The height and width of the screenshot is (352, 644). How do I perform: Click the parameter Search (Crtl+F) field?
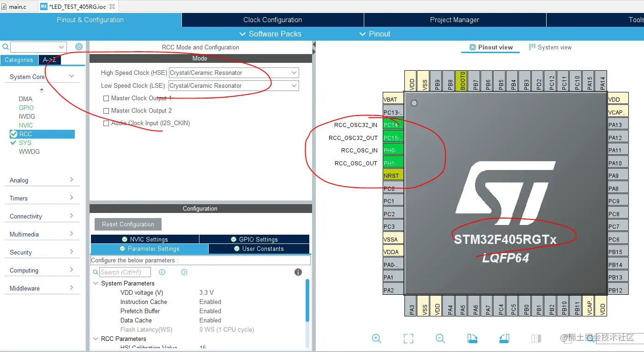(x=125, y=272)
